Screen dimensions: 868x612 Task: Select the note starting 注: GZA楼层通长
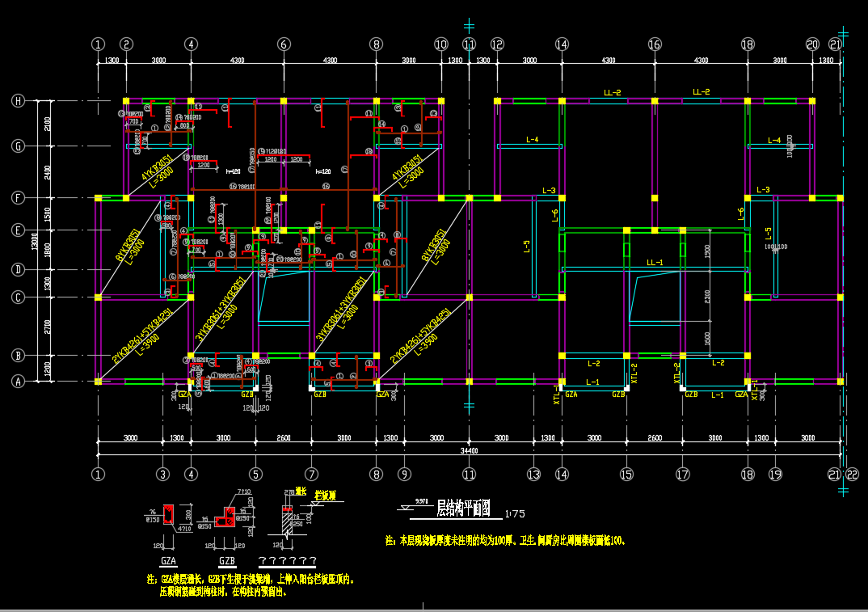251,580
